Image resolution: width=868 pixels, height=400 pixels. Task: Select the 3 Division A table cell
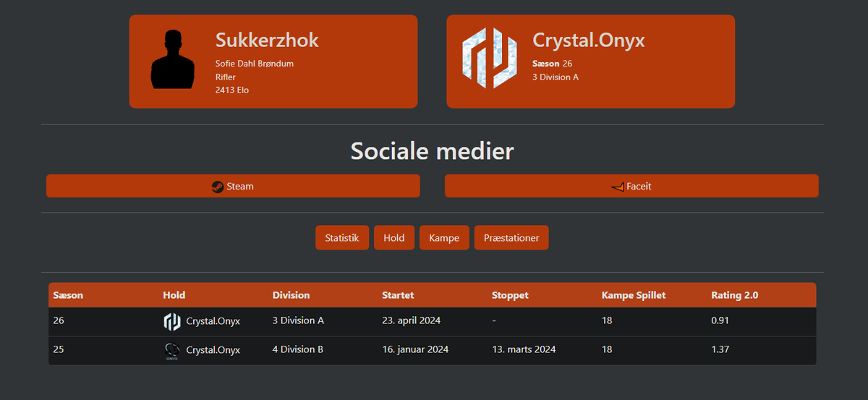coord(298,320)
